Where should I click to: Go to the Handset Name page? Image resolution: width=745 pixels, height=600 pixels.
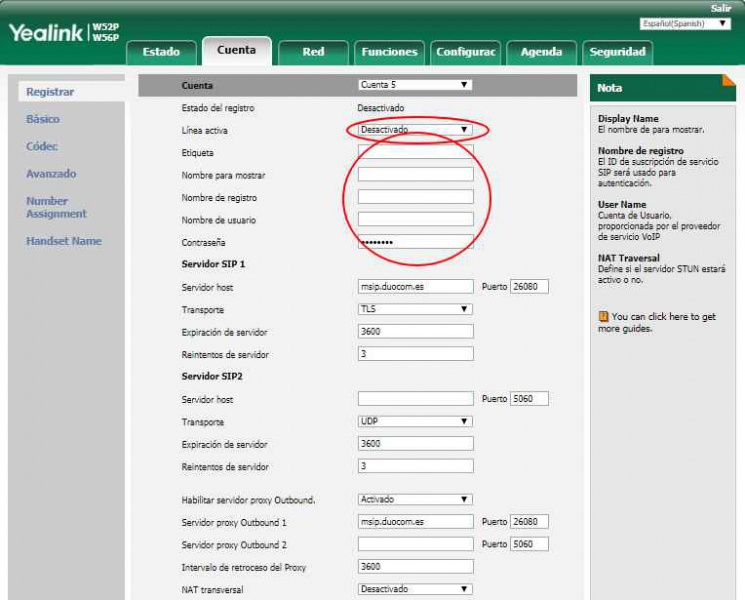tap(63, 241)
